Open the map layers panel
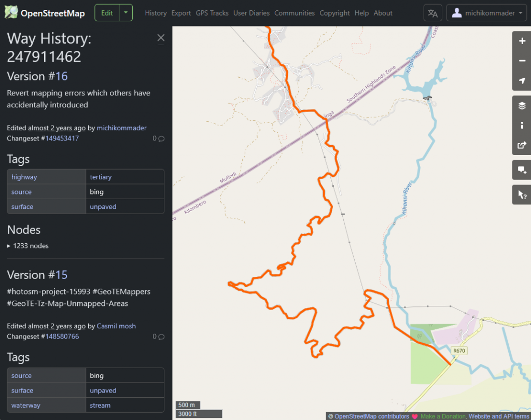 tap(522, 106)
